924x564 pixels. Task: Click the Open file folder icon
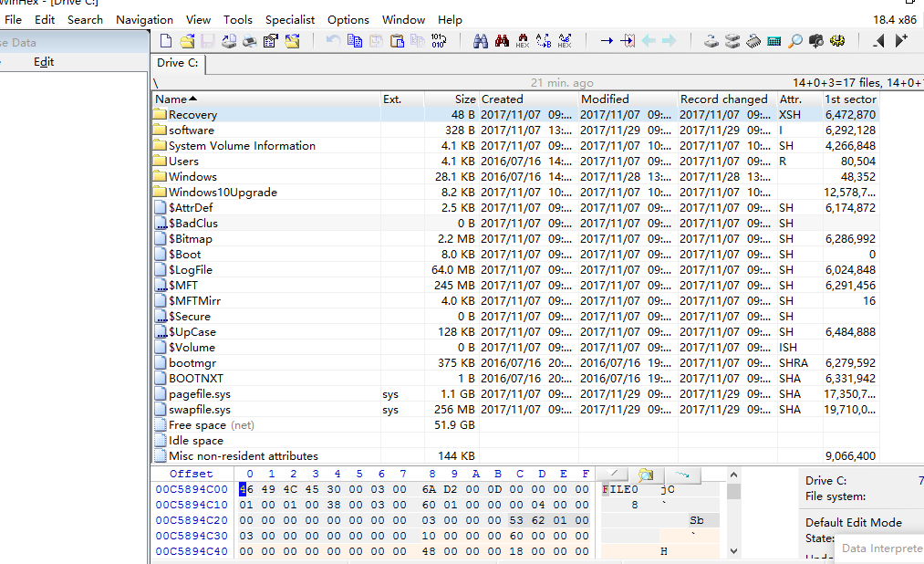(187, 41)
